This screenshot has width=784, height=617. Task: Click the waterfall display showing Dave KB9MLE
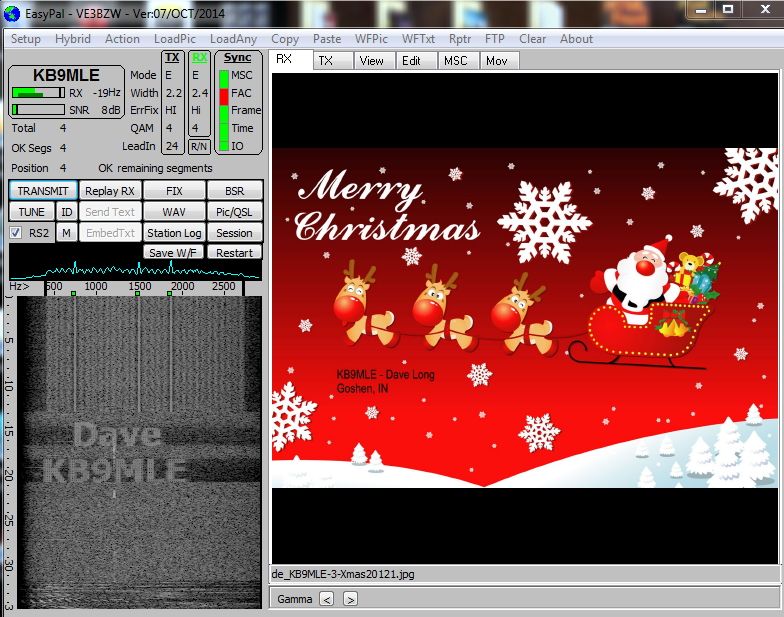click(x=139, y=452)
